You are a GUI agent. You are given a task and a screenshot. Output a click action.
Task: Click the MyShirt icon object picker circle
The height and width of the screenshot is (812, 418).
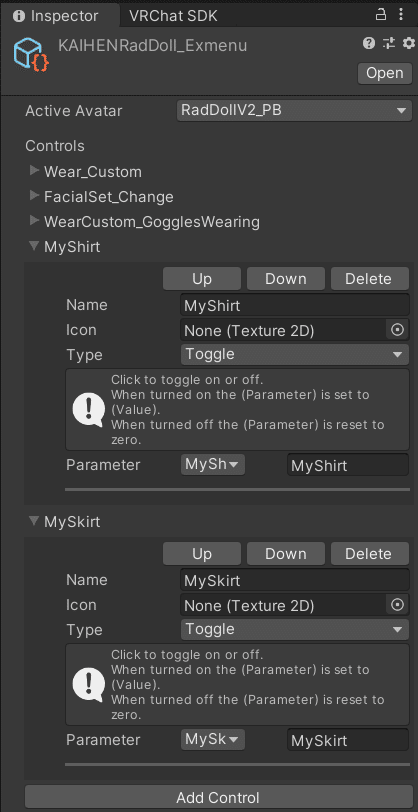[x=397, y=330]
